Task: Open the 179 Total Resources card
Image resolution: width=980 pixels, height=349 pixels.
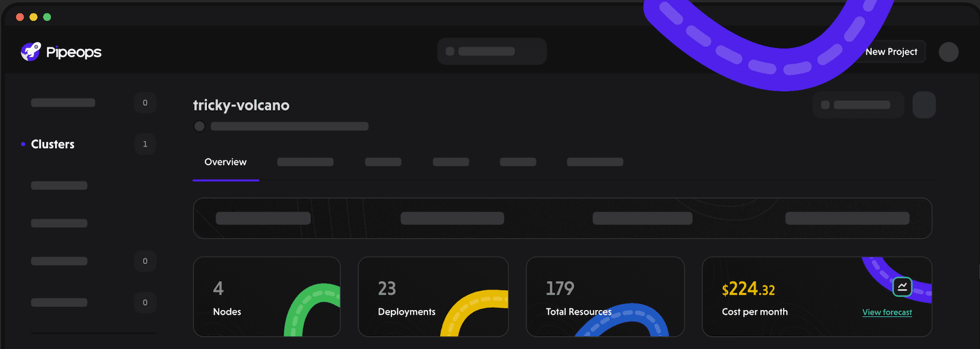Action: (x=605, y=297)
